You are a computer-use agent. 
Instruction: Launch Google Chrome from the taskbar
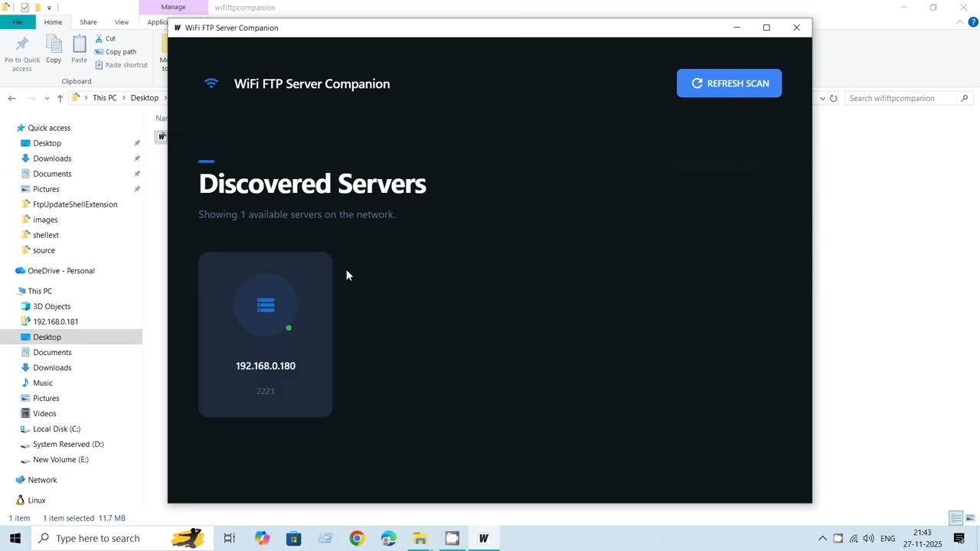(x=357, y=538)
